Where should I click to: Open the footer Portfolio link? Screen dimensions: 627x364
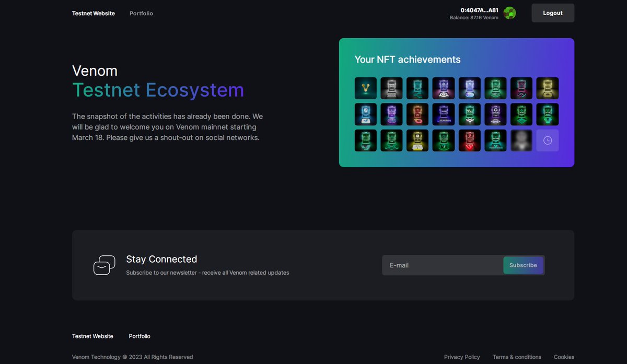(140, 336)
